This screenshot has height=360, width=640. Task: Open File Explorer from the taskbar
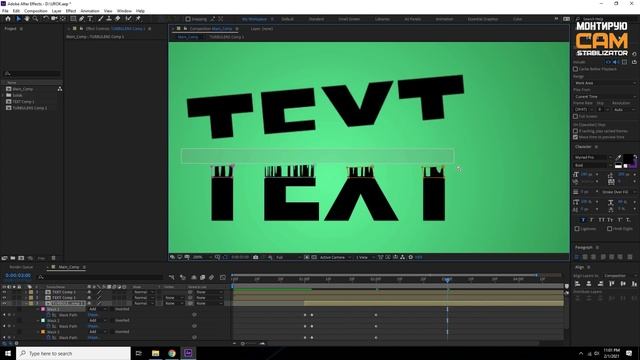(156, 353)
